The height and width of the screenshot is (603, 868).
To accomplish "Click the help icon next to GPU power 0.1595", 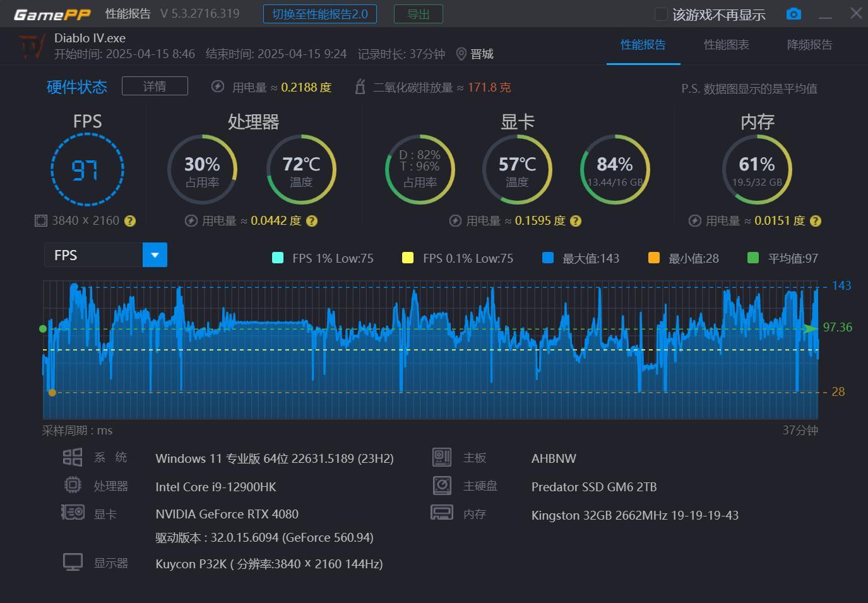I will pos(576,221).
